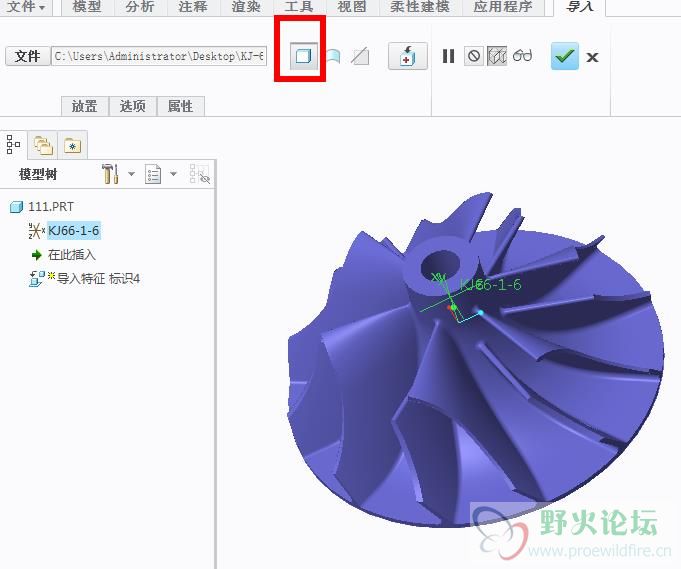This screenshot has width=681, height=569.
Task: Click the glasses verify preview icon
Action: (522, 56)
